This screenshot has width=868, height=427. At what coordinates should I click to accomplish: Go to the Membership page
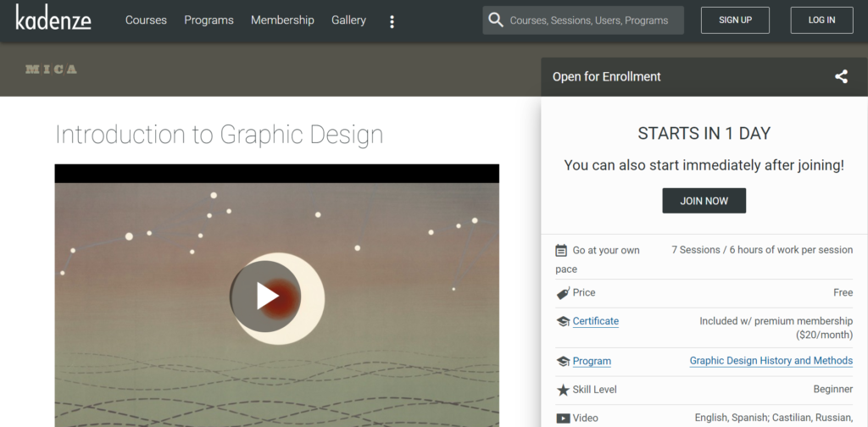(282, 20)
